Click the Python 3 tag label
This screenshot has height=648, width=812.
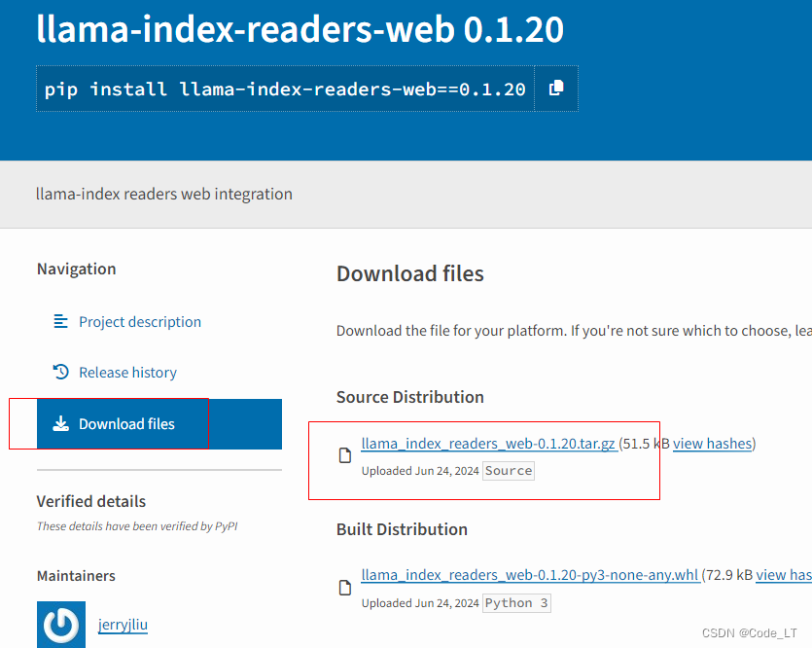(x=516, y=603)
